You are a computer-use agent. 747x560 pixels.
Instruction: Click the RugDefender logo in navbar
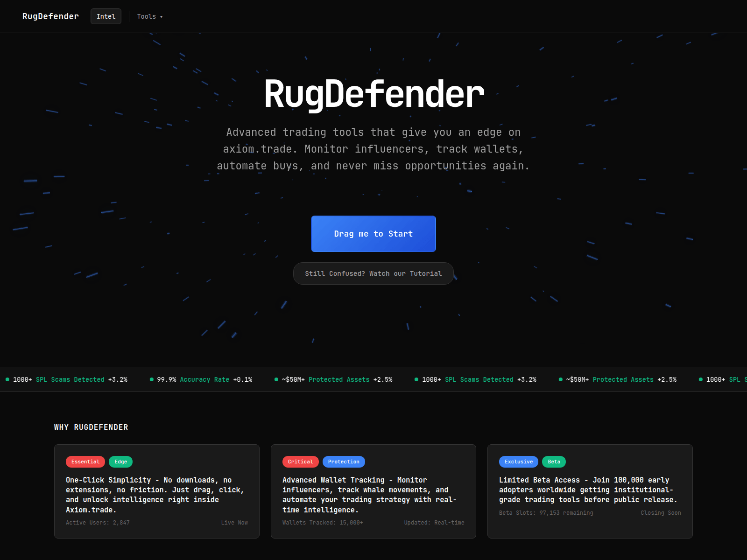(x=50, y=16)
